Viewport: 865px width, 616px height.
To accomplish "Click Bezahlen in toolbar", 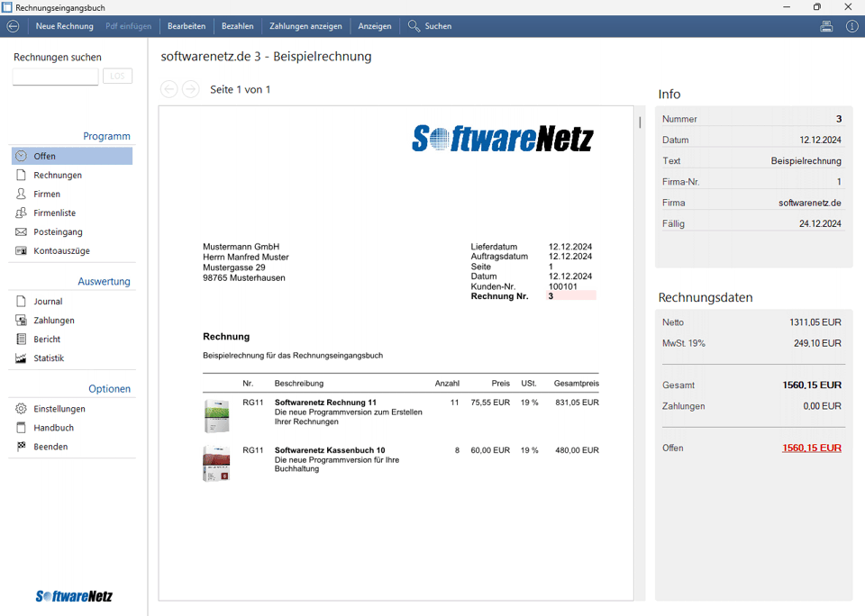I will (238, 26).
